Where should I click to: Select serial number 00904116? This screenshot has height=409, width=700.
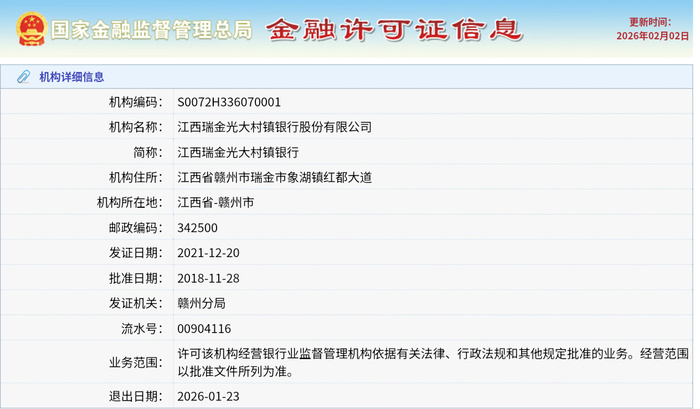(204, 329)
